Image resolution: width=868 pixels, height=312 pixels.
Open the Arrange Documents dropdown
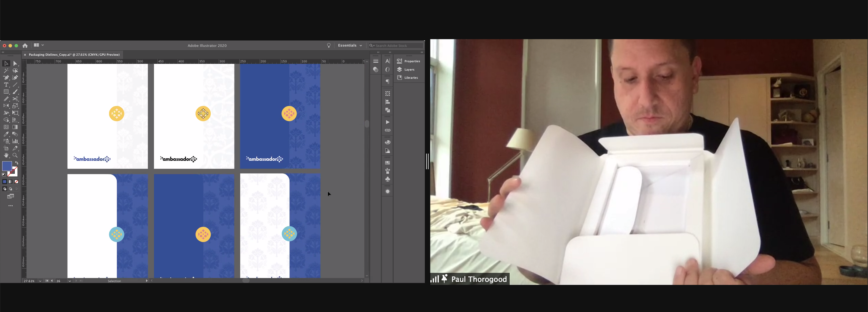[x=39, y=45]
